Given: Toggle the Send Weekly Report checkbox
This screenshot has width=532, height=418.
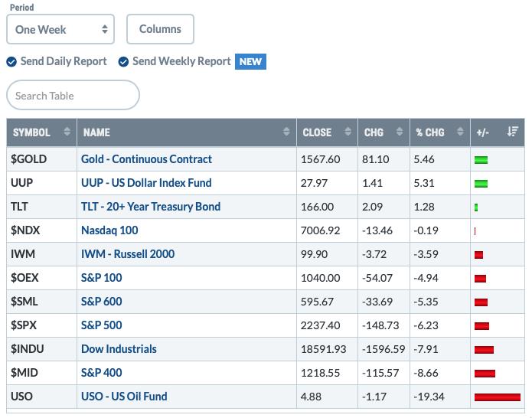Looking at the screenshot, I should [123, 62].
